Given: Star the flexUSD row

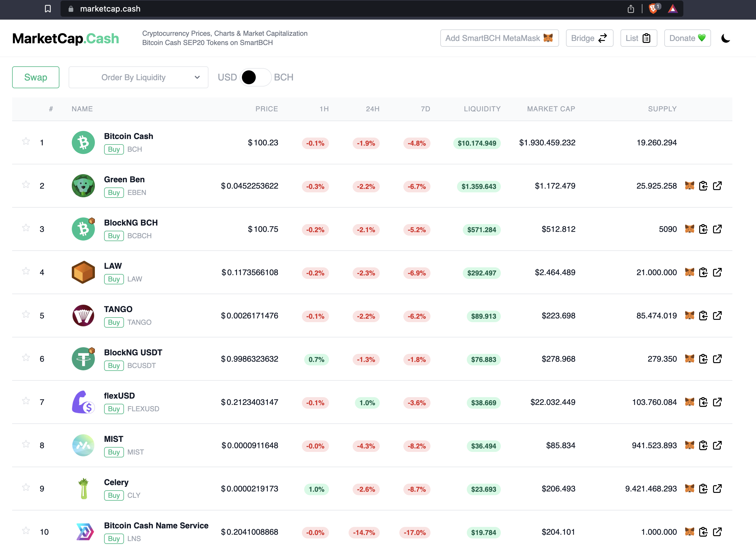Looking at the screenshot, I should tap(26, 401).
